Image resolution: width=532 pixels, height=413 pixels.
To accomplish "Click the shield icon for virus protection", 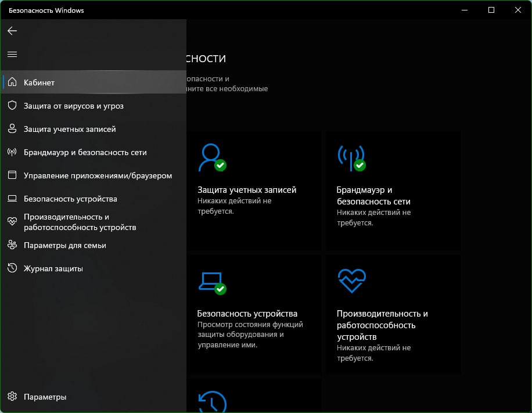I will 12,105.
